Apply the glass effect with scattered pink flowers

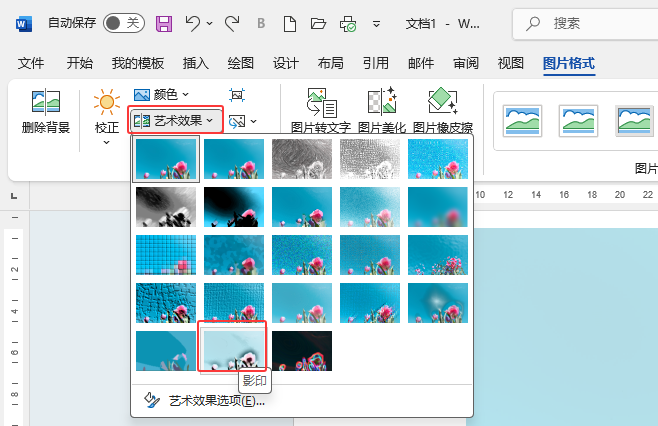tap(438, 255)
